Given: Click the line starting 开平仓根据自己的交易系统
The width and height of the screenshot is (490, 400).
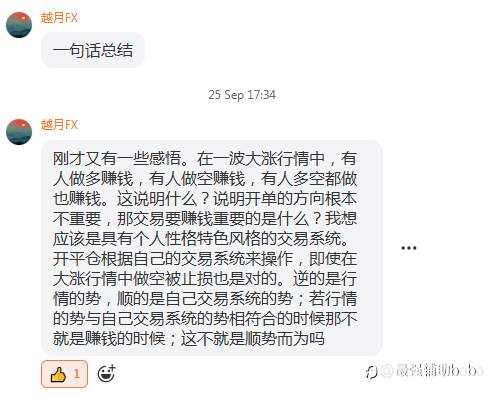Looking at the screenshot, I should (x=205, y=259).
